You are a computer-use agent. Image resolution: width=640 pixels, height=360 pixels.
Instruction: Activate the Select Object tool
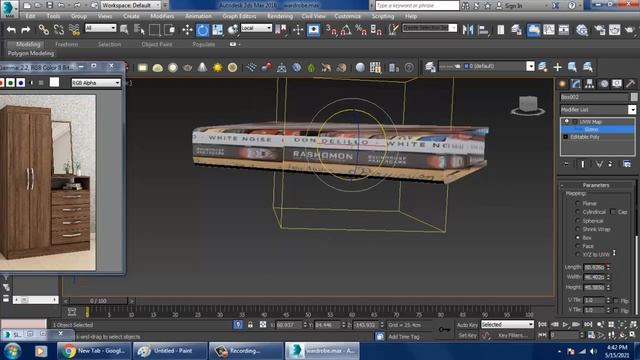(124, 29)
